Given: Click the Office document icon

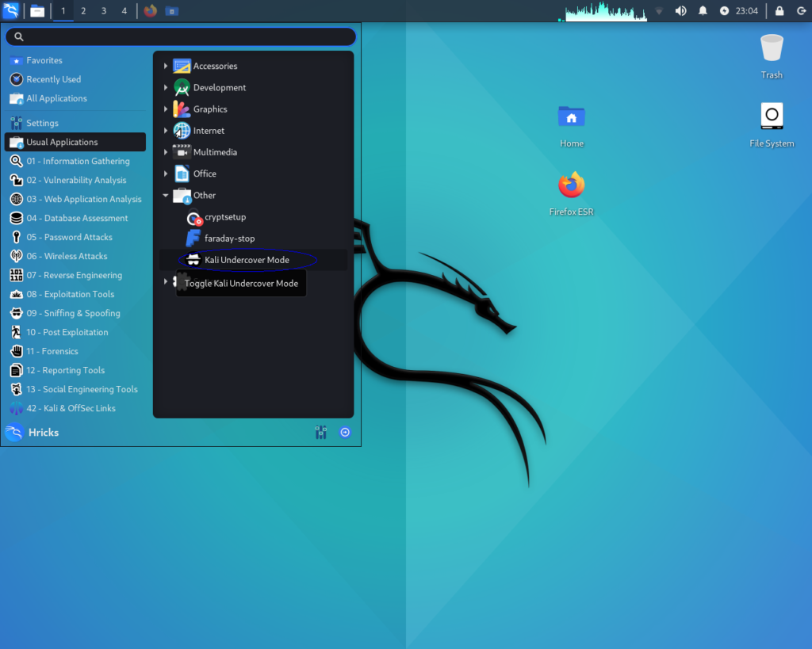Looking at the screenshot, I should point(182,174).
